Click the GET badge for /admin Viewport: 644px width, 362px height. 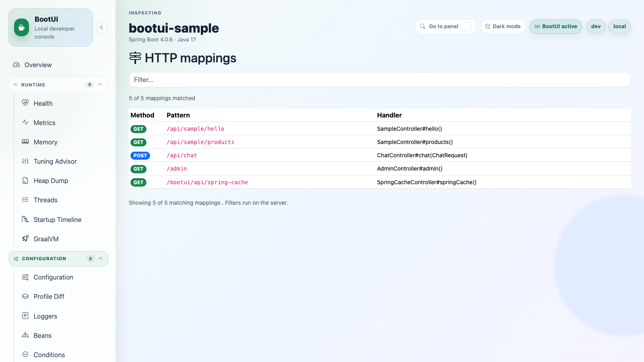pos(138,169)
